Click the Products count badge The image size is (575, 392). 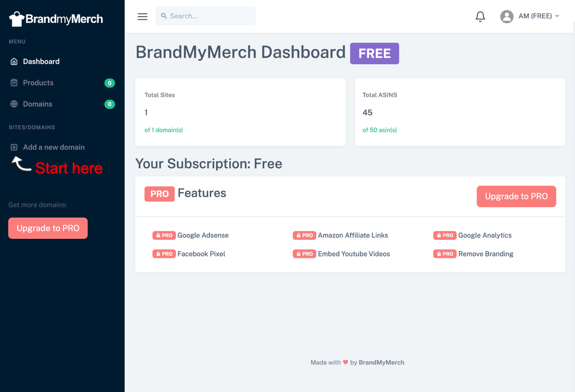coord(110,83)
